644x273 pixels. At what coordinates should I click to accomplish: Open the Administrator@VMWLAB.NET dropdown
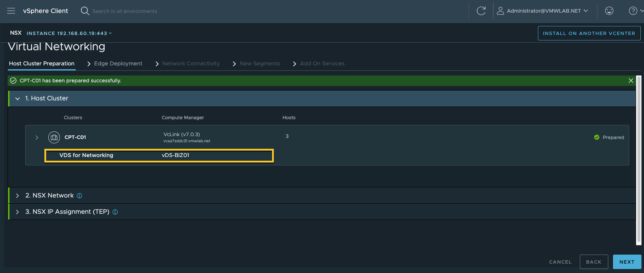point(547,11)
